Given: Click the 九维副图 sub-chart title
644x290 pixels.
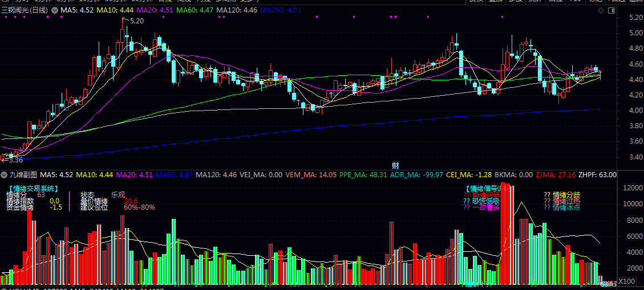Looking at the screenshot, I should coord(24,175).
